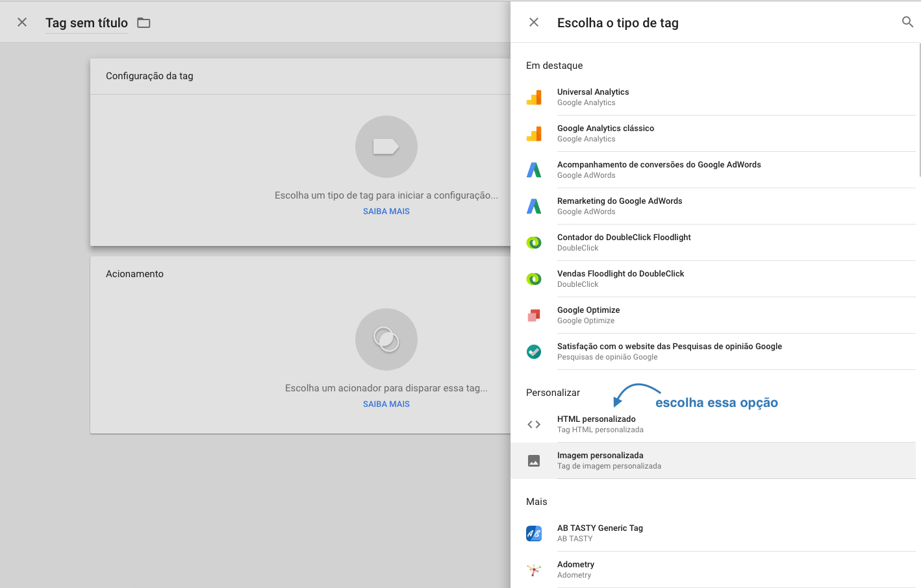Screen dimensions: 921x588
Task: Click the Pesquisas de opinião Google checkmark icon
Action: pyautogui.click(x=534, y=352)
